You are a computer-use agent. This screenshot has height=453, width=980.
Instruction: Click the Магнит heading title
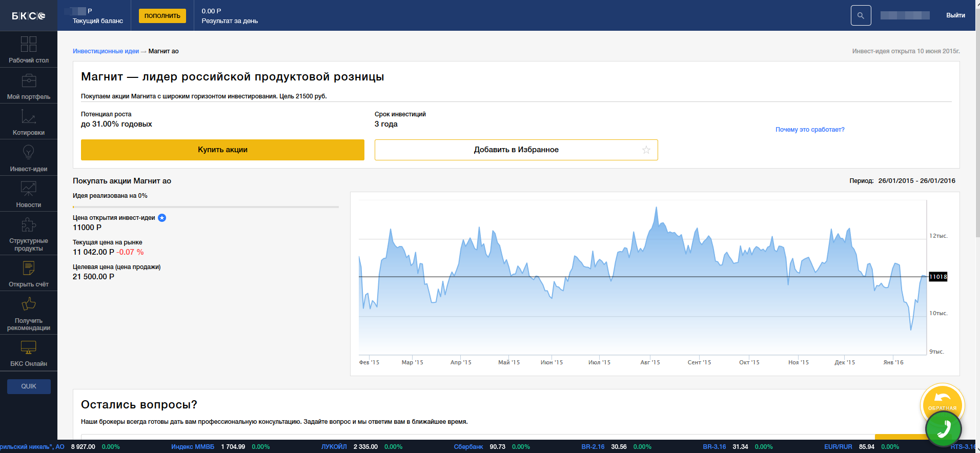[233, 77]
